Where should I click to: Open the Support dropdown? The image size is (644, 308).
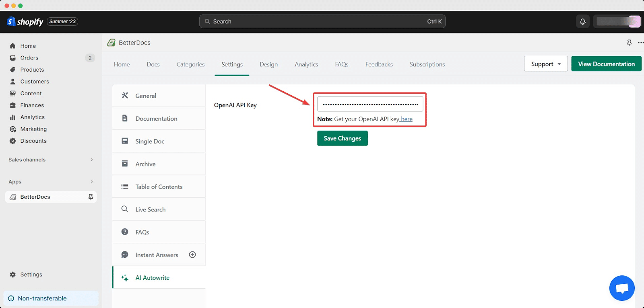546,64
